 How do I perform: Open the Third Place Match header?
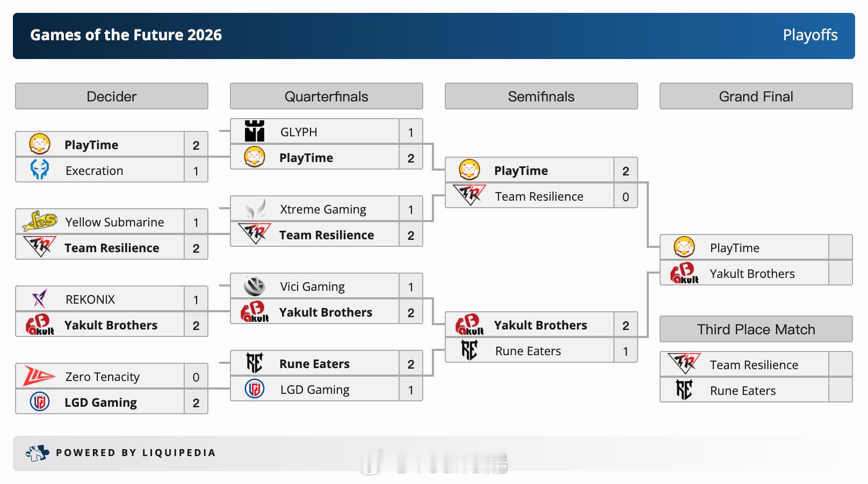click(756, 329)
